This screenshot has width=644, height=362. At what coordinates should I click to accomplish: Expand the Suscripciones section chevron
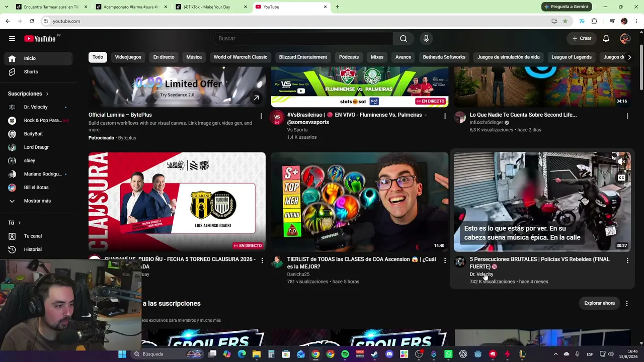[47, 94]
